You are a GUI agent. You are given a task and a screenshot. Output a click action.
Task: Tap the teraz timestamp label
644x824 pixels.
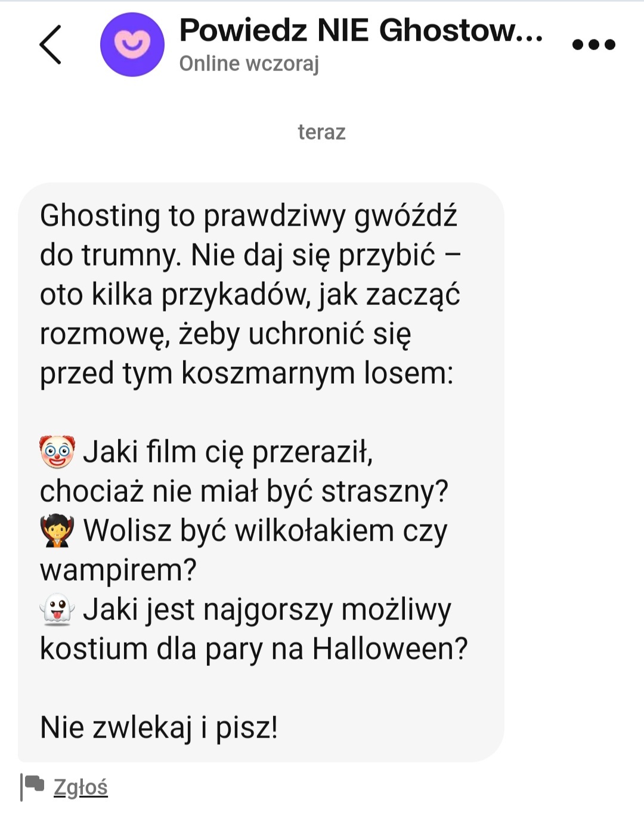[321, 132]
